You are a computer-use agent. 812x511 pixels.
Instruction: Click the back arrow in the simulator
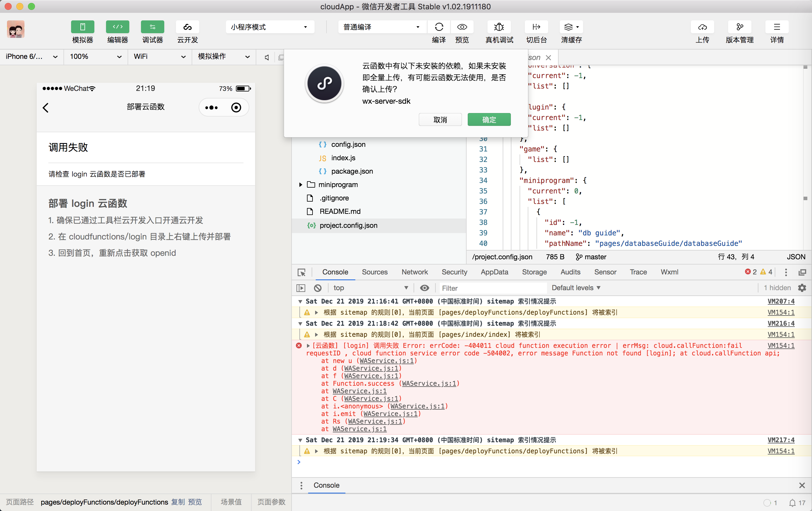(46, 108)
